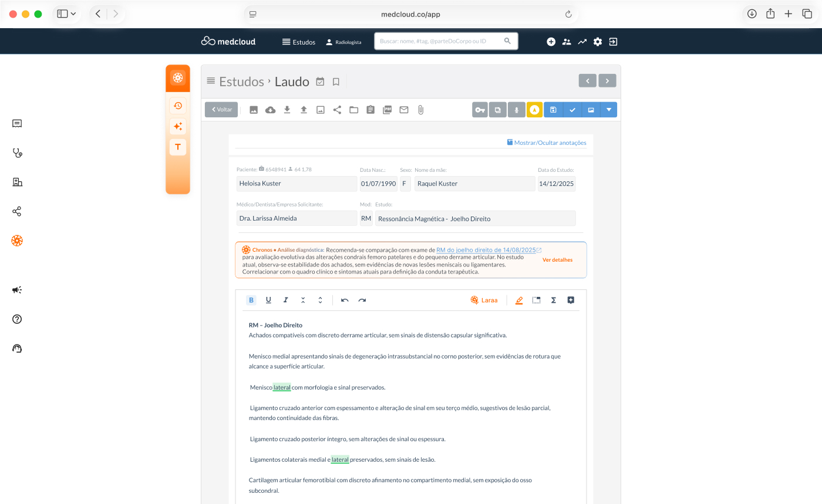Click the calendar check icon beside Laudo
The width and height of the screenshot is (822, 504).
click(320, 82)
